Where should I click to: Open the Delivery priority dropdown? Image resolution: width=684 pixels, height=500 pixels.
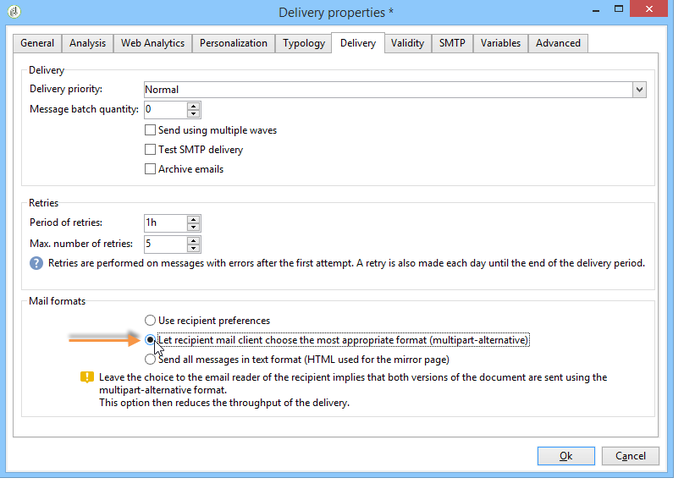639,89
